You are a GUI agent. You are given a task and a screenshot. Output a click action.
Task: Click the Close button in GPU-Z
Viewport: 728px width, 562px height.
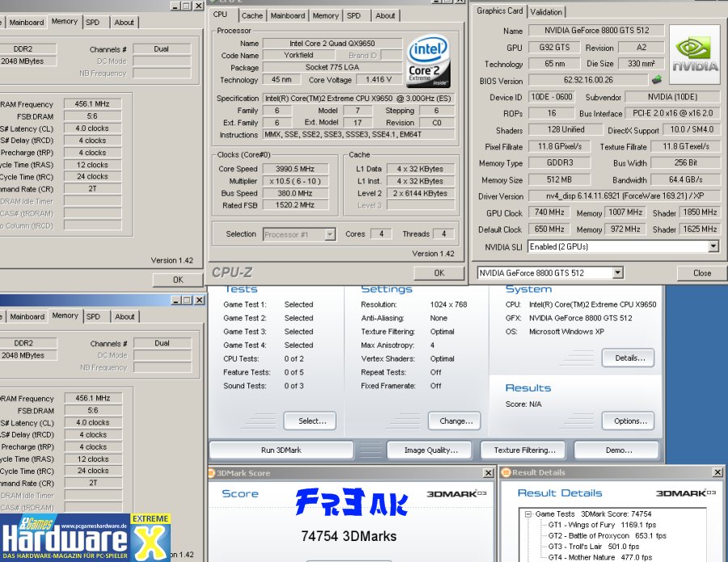pyautogui.click(x=702, y=273)
